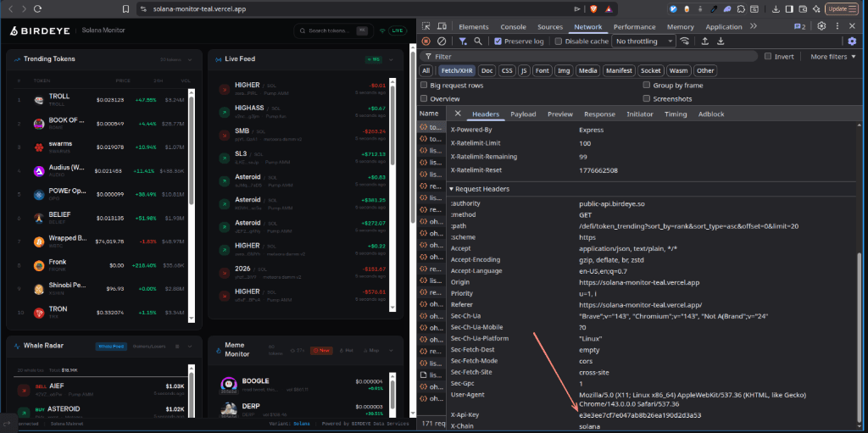Open browser downloads icon

pos(776,8)
